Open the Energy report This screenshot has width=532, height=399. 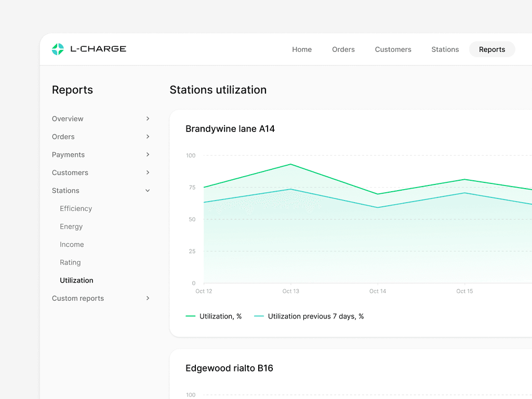(71, 227)
